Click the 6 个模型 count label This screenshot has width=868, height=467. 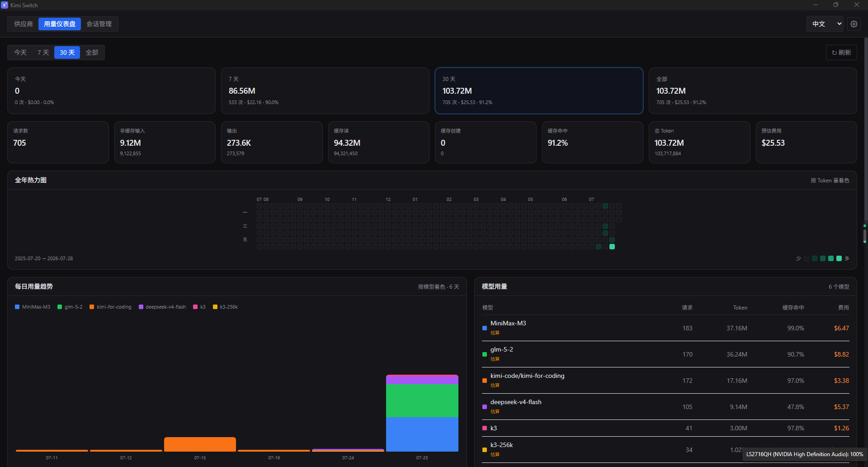839,287
